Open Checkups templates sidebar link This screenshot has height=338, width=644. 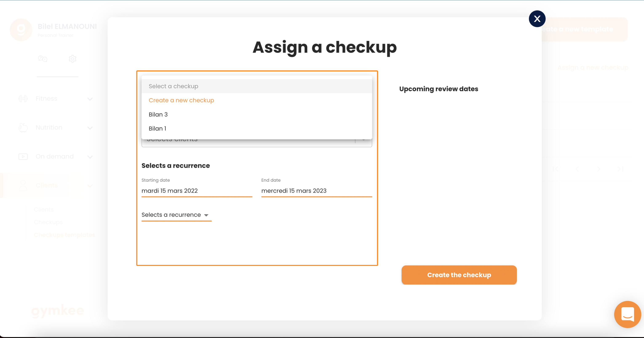pyautogui.click(x=64, y=235)
